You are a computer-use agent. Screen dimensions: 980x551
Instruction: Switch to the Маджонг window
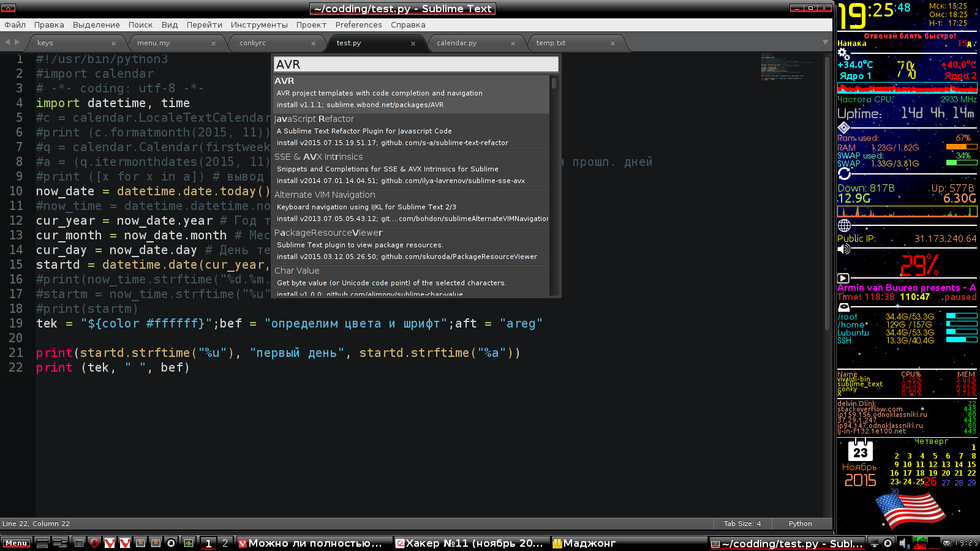[x=628, y=543]
